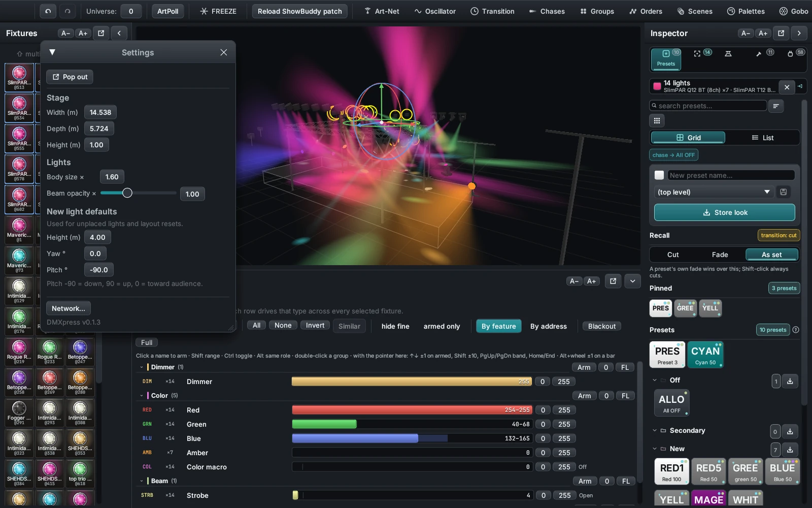Select the By feature view mode
The height and width of the screenshot is (508, 812).
click(x=498, y=326)
